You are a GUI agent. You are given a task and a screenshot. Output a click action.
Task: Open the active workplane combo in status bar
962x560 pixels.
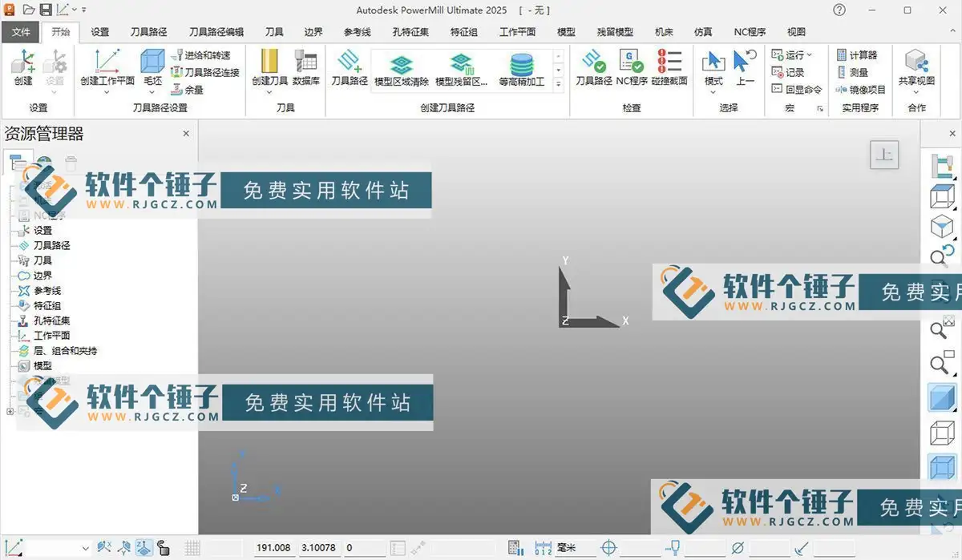[59, 548]
